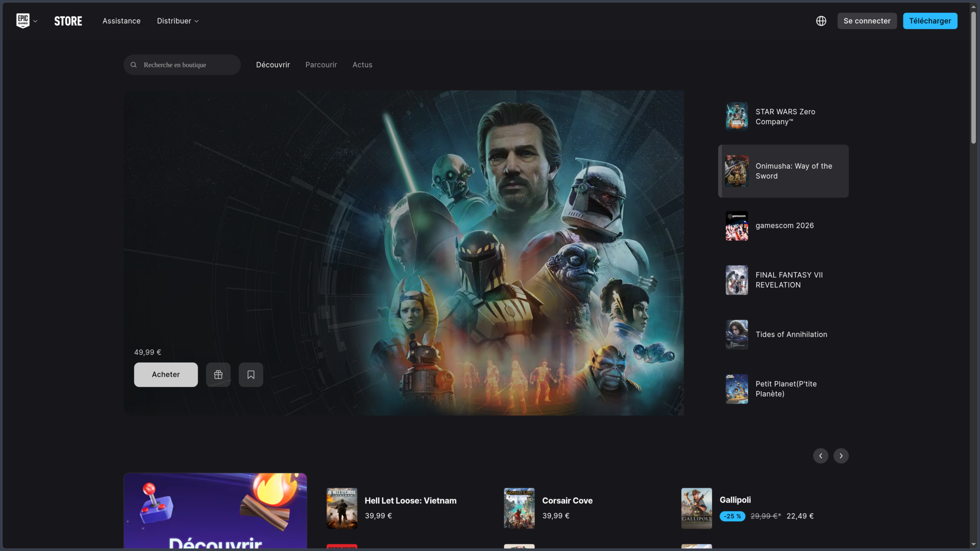The image size is (980, 551).
Task: Select gamescom 2026 in carousel list
Action: [783, 226]
